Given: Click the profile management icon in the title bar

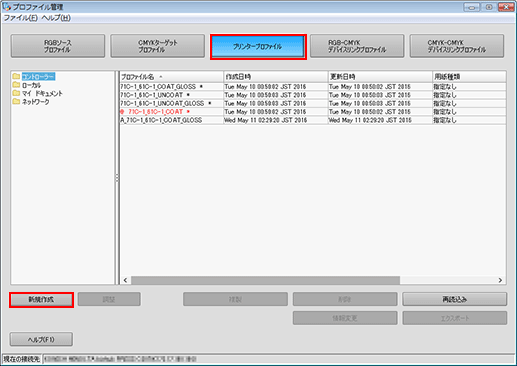Looking at the screenshot, I should [x=7, y=6].
